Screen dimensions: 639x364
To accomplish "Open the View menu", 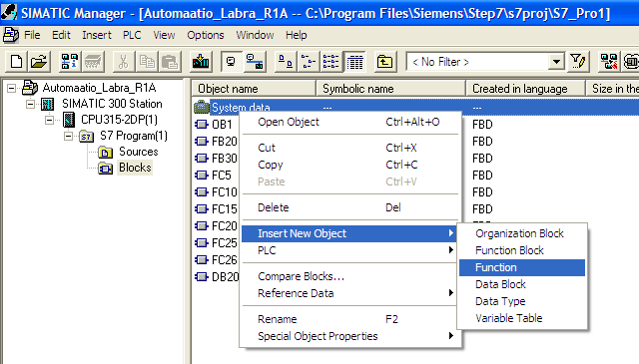I will [164, 36].
